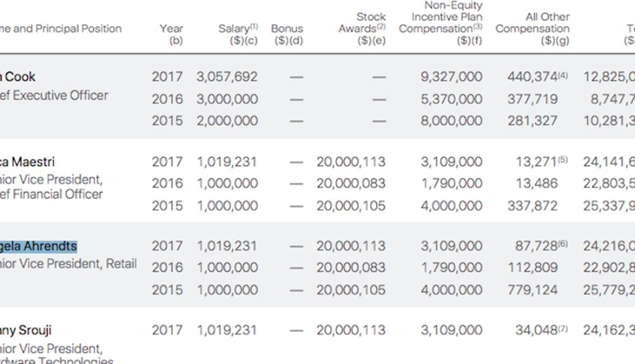Open footnote 6 beside 87,728
The width and height of the screenshot is (635, 364).
(x=563, y=244)
